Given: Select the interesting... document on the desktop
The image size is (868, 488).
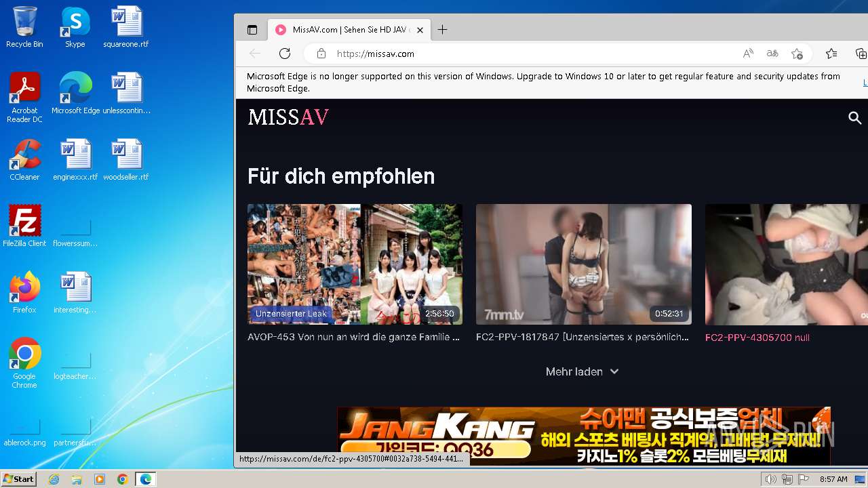Looking at the screenshot, I should coord(75,293).
